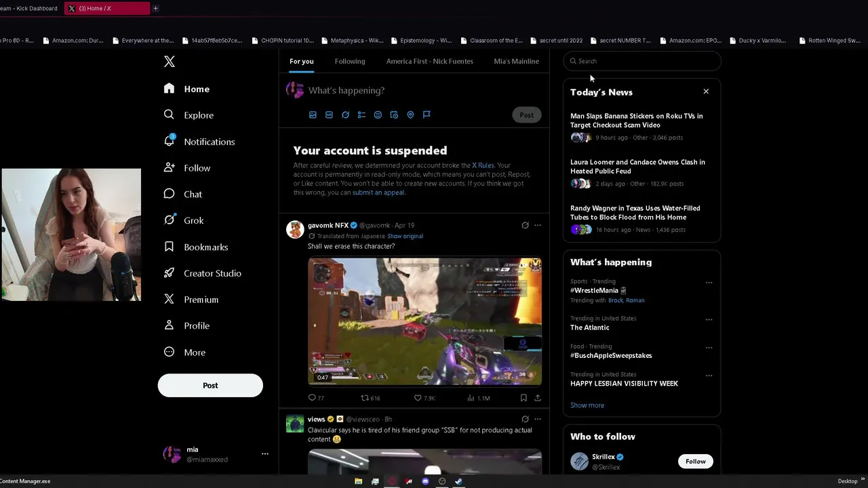The image size is (868, 488).
Task: Open more options for Lesbian Visibility Week trend
Action: tap(709, 375)
